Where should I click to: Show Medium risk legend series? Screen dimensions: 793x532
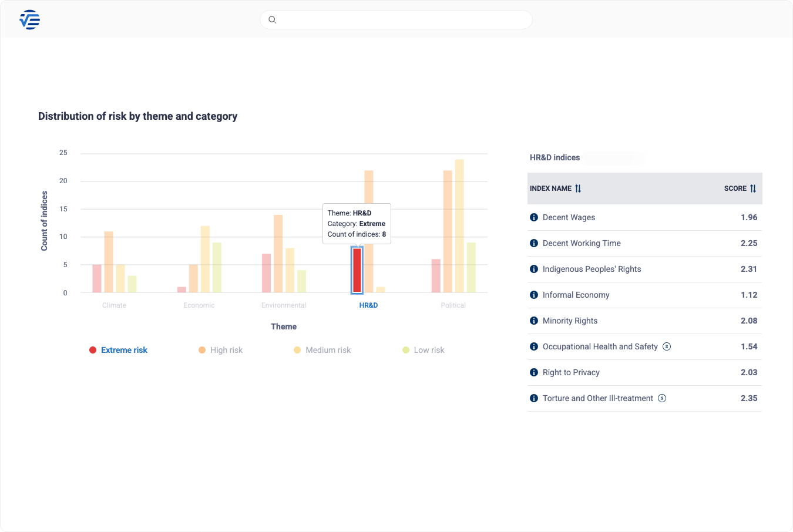[x=322, y=350]
